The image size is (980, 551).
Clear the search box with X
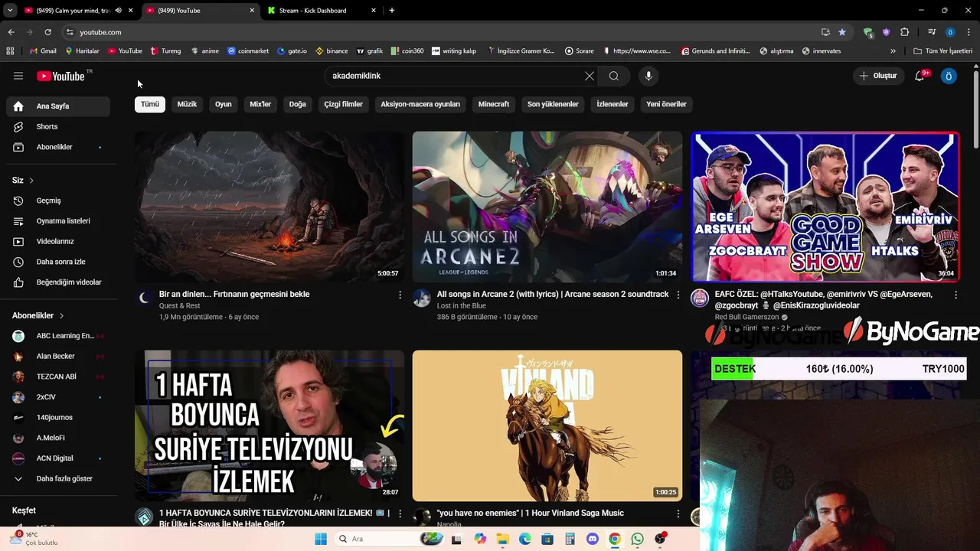(590, 76)
